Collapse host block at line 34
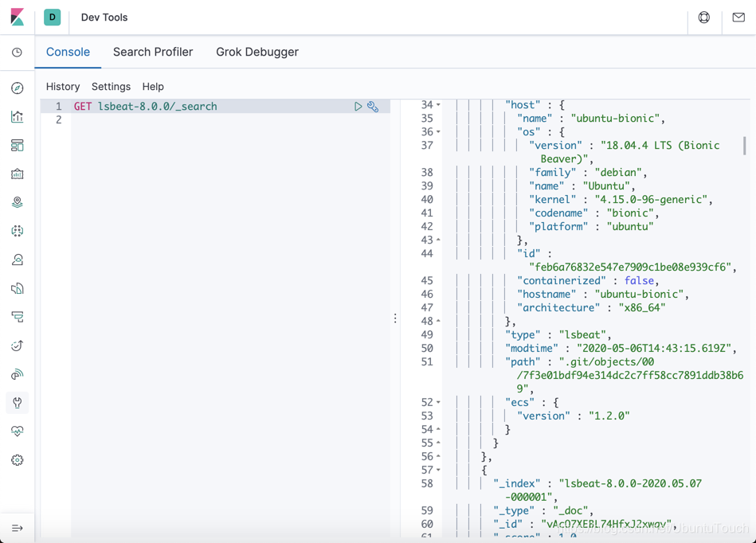The height and width of the screenshot is (543, 756). tap(438, 104)
